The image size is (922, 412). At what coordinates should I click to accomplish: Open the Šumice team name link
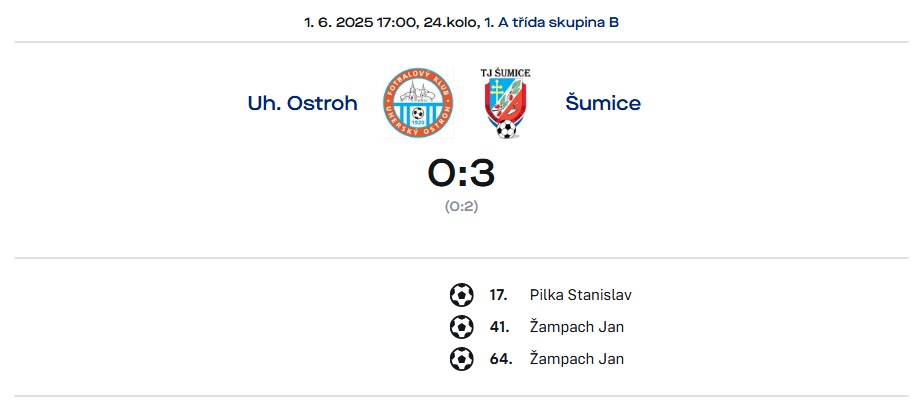point(603,103)
